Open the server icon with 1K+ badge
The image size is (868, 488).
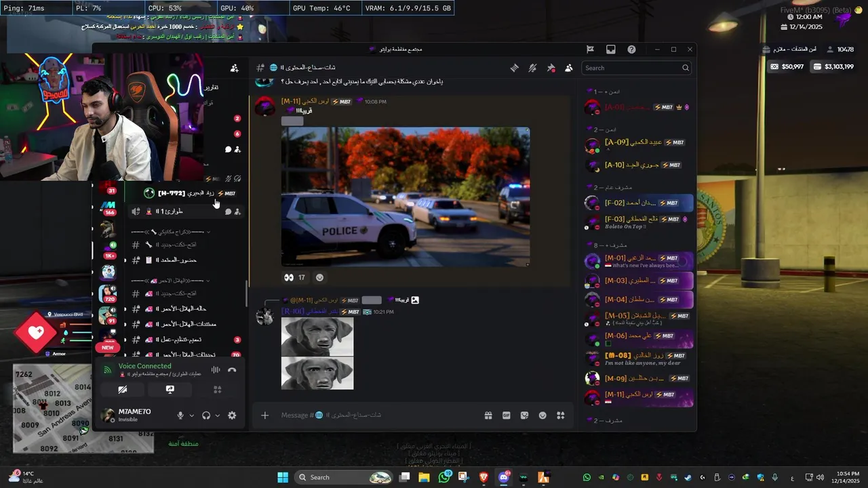pyautogui.click(x=108, y=249)
